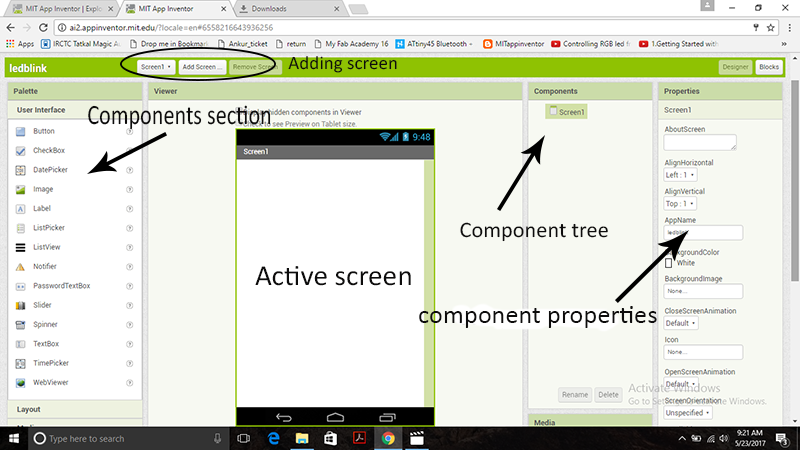Open the BackgroundColor White swatch
The image size is (800, 450).
click(x=668, y=263)
